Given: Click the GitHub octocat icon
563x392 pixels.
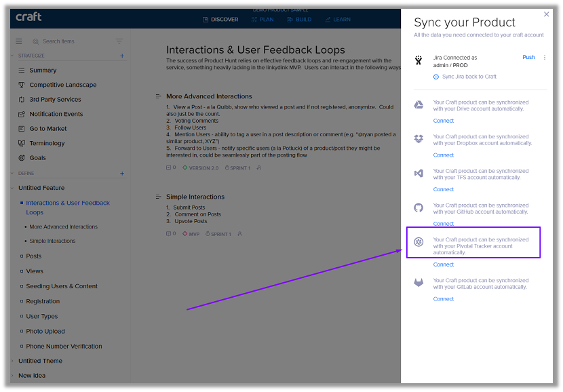Looking at the screenshot, I should (419, 208).
